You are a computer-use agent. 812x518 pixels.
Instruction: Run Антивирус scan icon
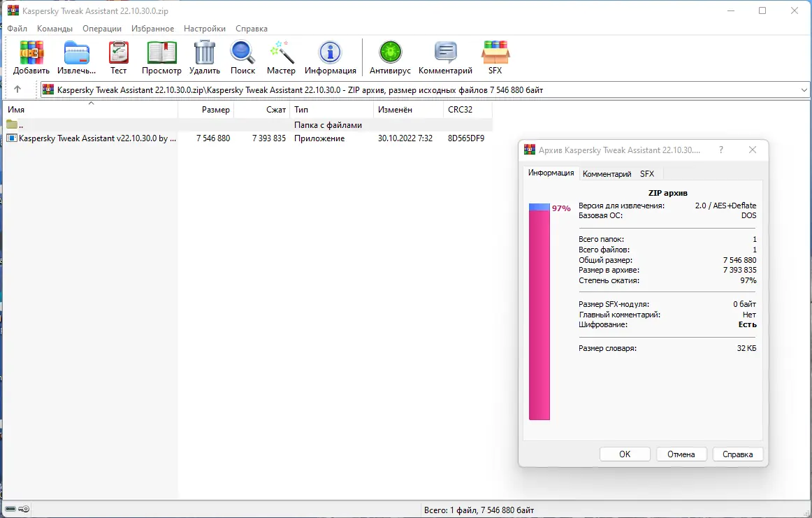coord(390,52)
